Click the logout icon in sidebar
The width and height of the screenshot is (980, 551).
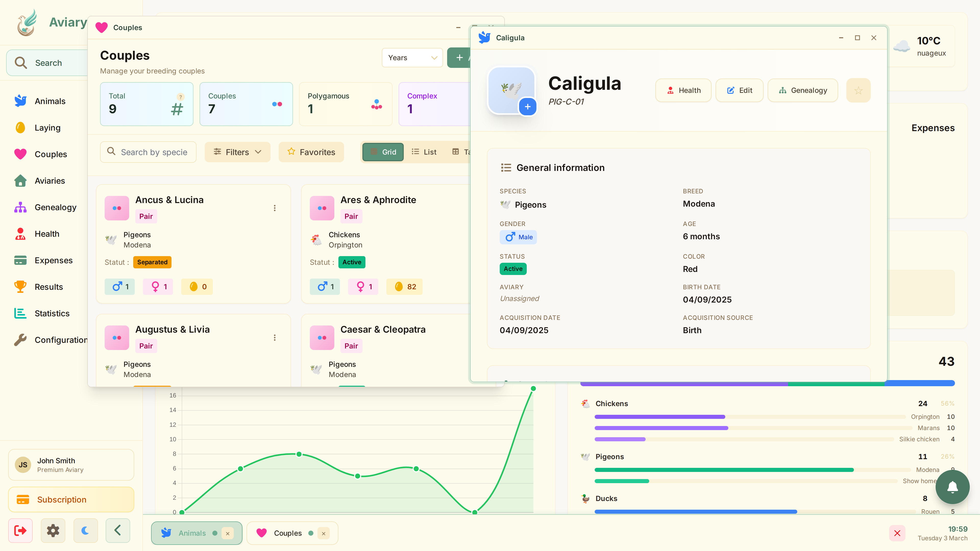[x=20, y=531]
